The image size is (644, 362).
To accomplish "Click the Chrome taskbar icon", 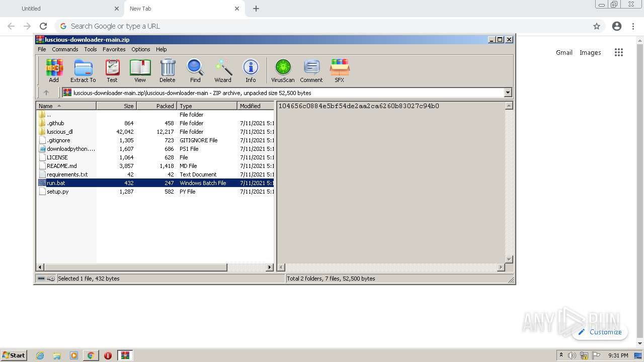I will [x=91, y=355].
